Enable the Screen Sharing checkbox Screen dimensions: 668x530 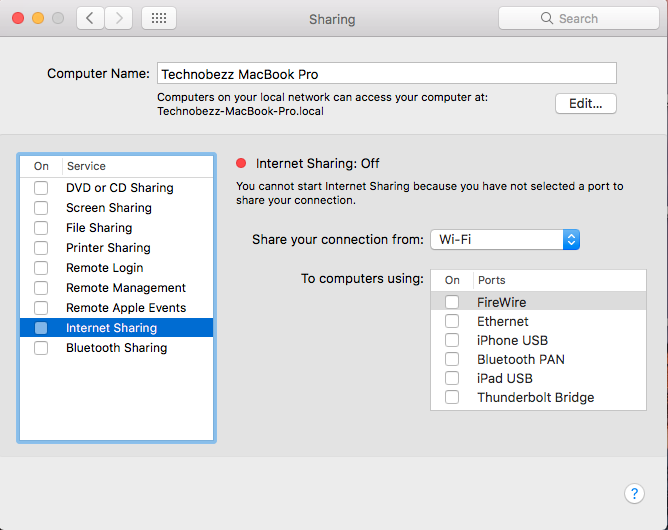pyautogui.click(x=41, y=208)
